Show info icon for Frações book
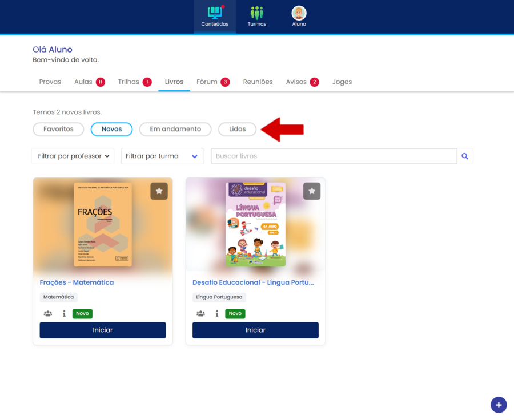The width and height of the screenshot is (514, 420). pos(64,313)
